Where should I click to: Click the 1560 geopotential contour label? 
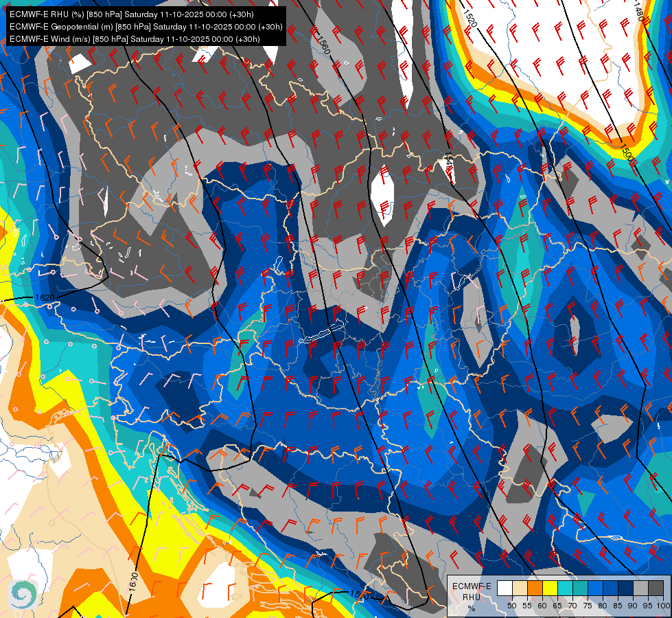tap(323, 45)
